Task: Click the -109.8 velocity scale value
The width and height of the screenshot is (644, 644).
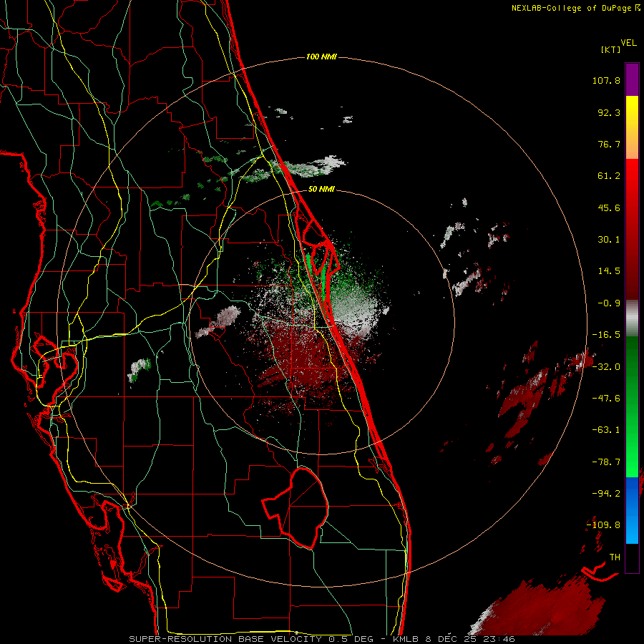Action: point(603,525)
